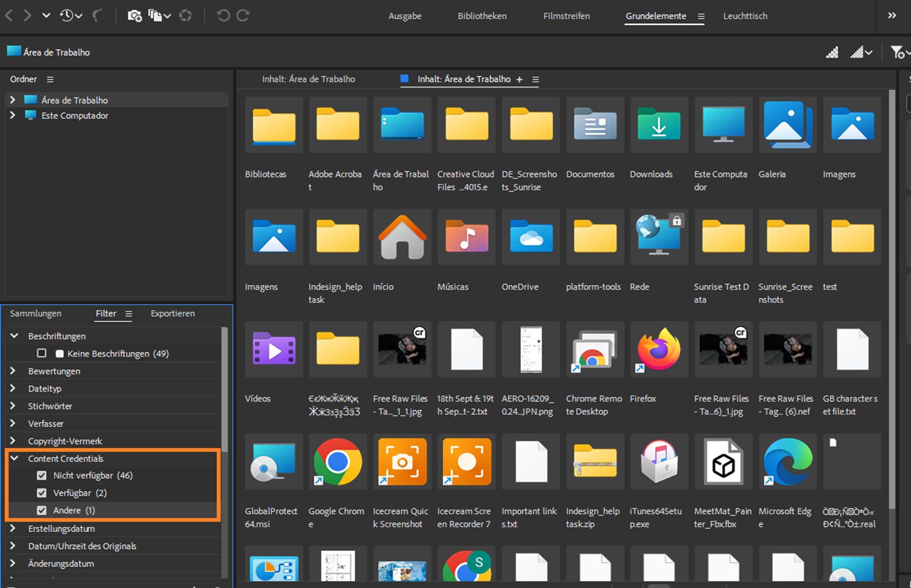This screenshot has width=911, height=588.
Task: Switch to the Bibliotheken workspace
Action: pyautogui.click(x=482, y=16)
